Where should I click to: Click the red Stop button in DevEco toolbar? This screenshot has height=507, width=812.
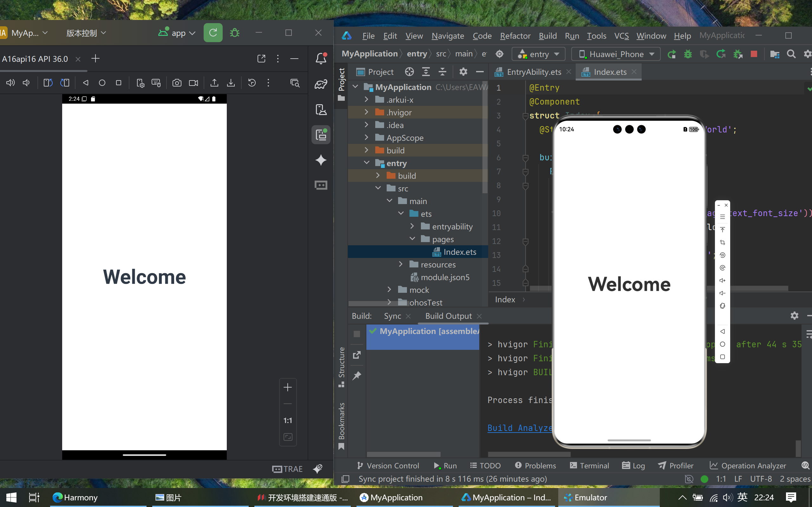[754, 54]
